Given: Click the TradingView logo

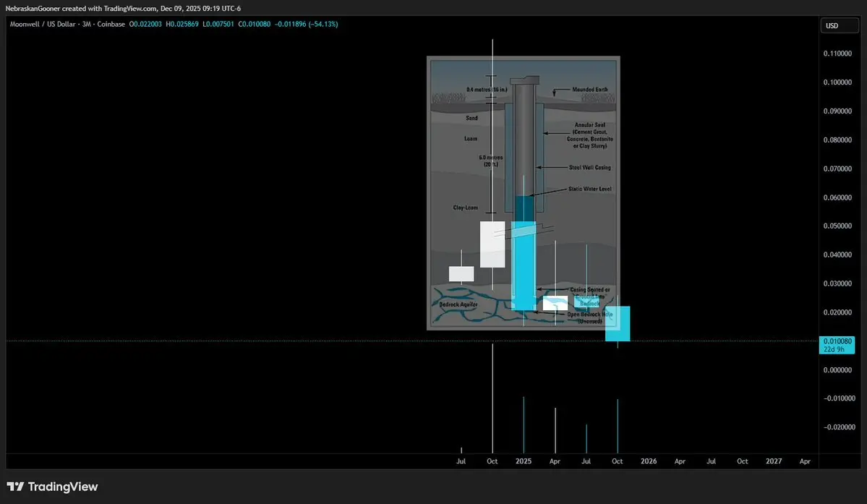Looking at the screenshot, I should point(53,487).
